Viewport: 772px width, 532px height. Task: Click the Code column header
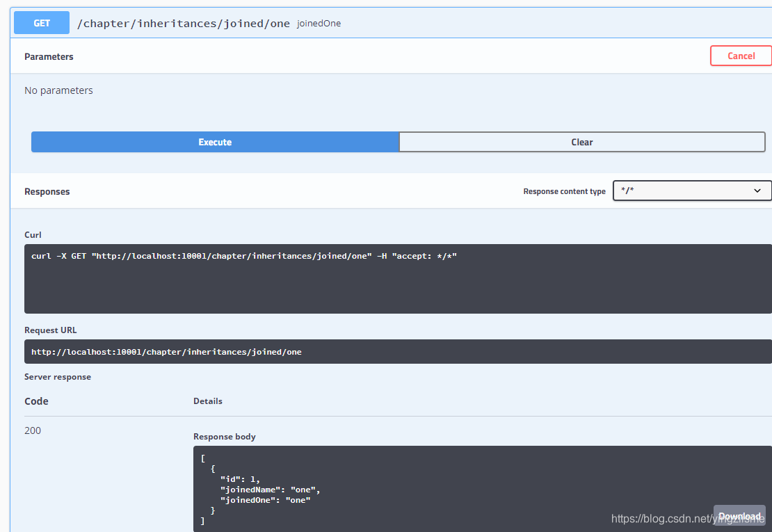click(x=36, y=401)
